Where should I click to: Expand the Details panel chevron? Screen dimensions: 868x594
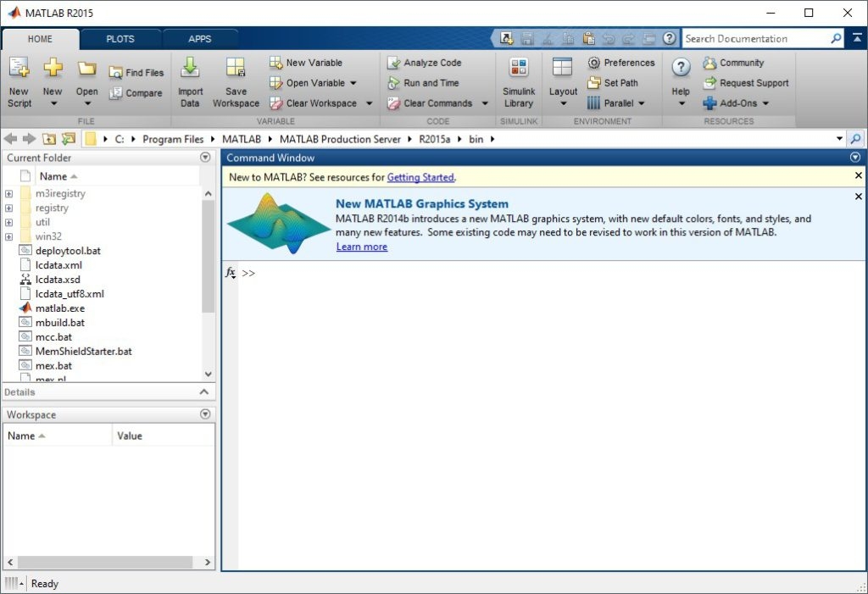203,392
